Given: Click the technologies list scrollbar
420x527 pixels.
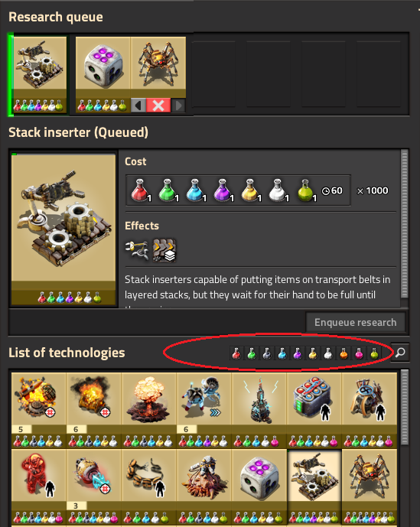Looking at the screenshot, I should [x=405, y=408].
